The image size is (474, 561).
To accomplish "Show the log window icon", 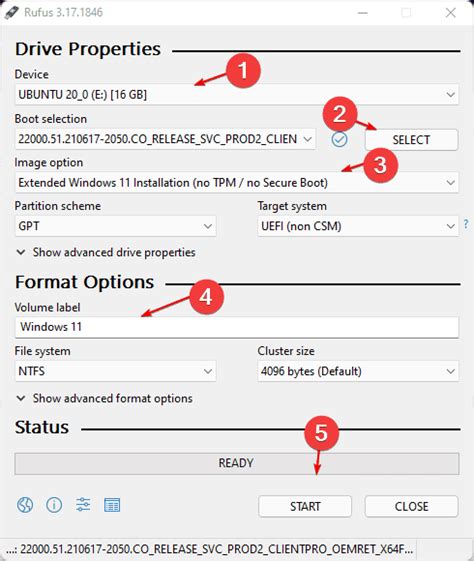I will pyautogui.click(x=112, y=505).
